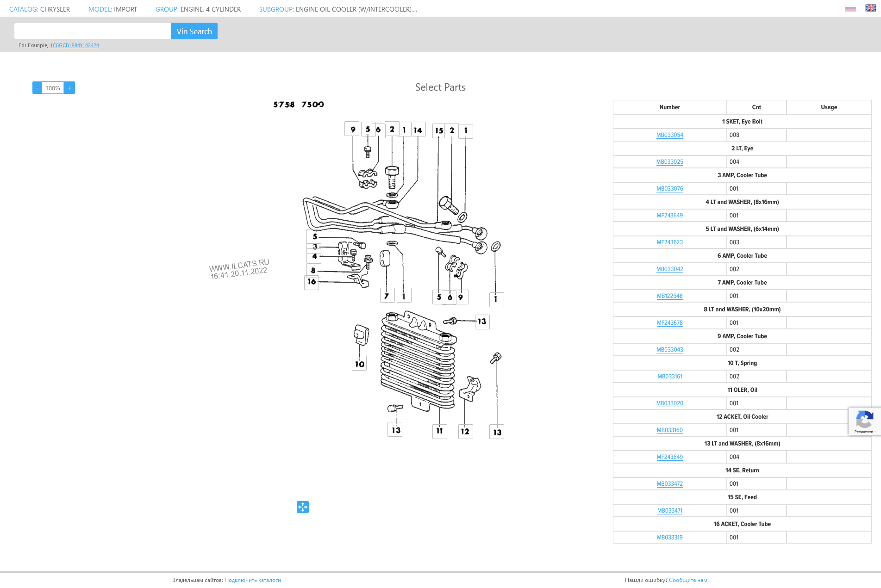The image size is (881, 588).
Task: Open part number MB033020 oil cooler link
Action: point(669,403)
